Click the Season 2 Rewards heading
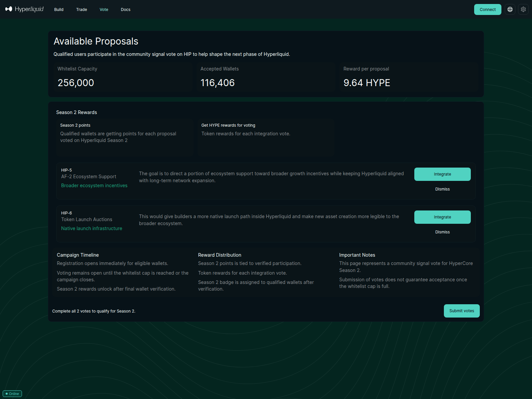Screen dimensions: 532x399 pyautogui.click(x=76, y=112)
